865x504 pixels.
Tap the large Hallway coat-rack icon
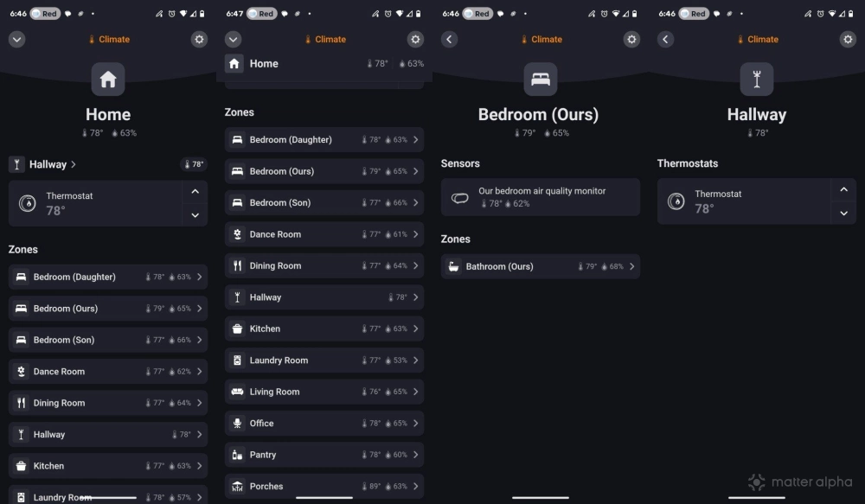[x=757, y=80]
